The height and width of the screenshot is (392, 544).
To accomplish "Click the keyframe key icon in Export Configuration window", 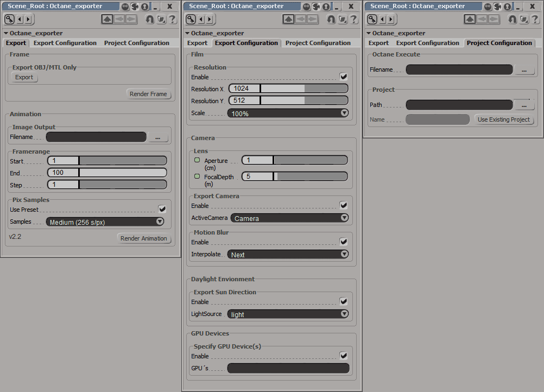I will 191,20.
